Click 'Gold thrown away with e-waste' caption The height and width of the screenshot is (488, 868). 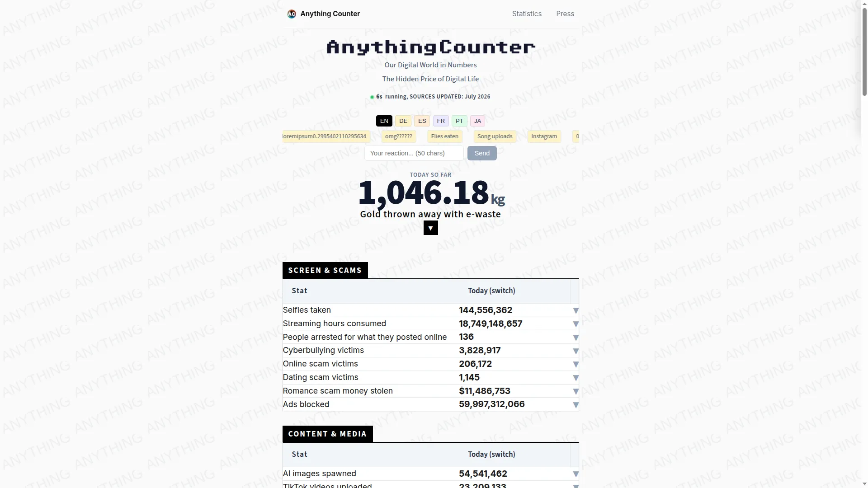click(x=430, y=214)
